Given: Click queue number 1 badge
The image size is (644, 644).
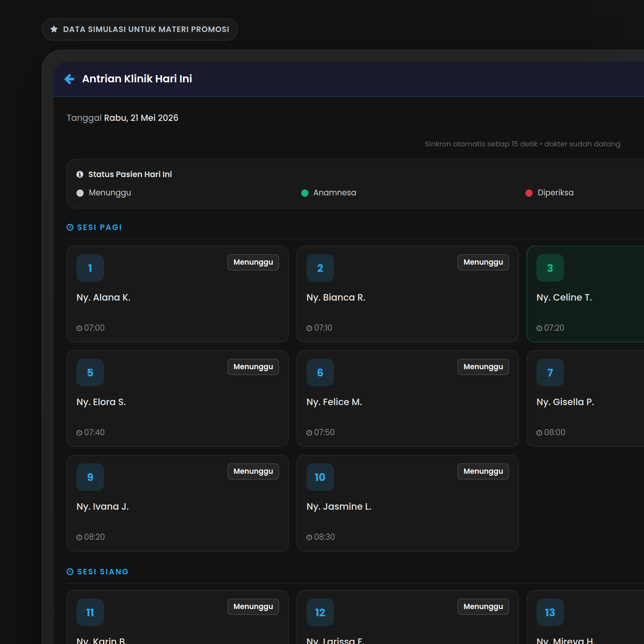Looking at the screenshot, I should (x=90, y=268).
